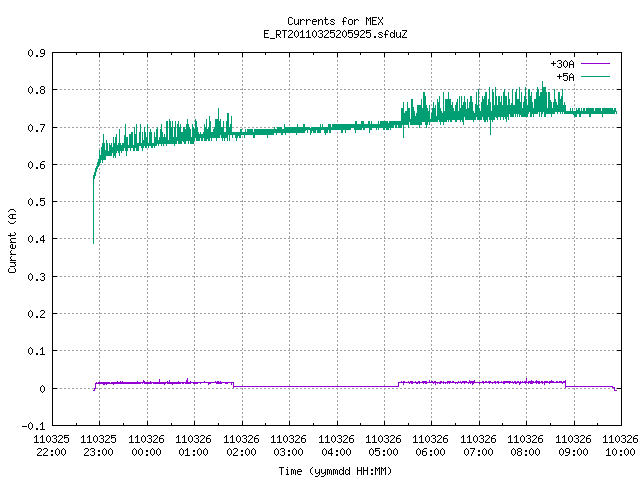Click y-axis tick value 0.8
Viewport: 640px width, 480px height.
[x=37, y=90]
